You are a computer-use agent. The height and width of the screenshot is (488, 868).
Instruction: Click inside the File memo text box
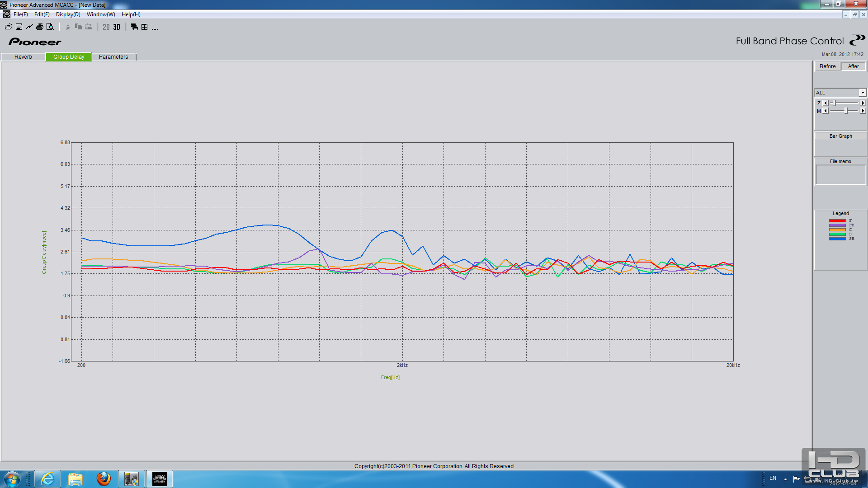[x=840, y=174]
